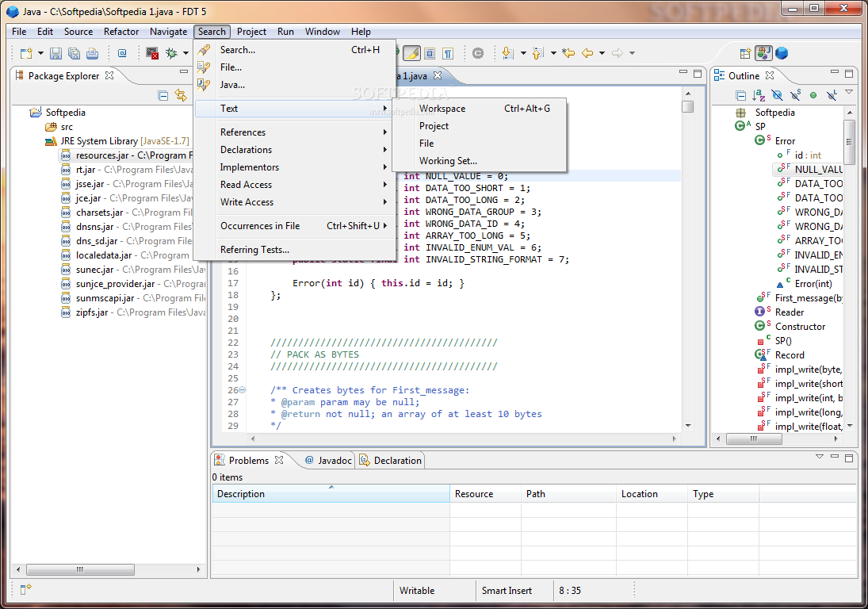The width and height of the screenshot is (868, 609).
Task: Click the @ toolbar icon
Action: click(x=122, y=53)
